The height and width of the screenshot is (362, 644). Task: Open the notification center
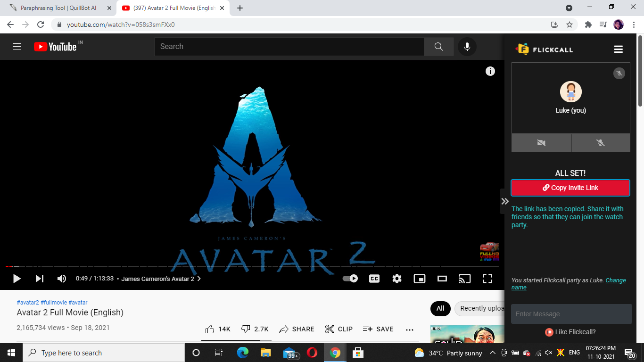pyautogui.click(x=630, y=353)
